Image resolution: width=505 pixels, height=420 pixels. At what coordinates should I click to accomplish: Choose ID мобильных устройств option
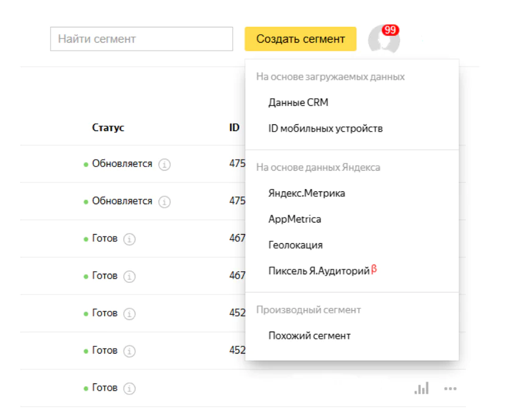326,129
